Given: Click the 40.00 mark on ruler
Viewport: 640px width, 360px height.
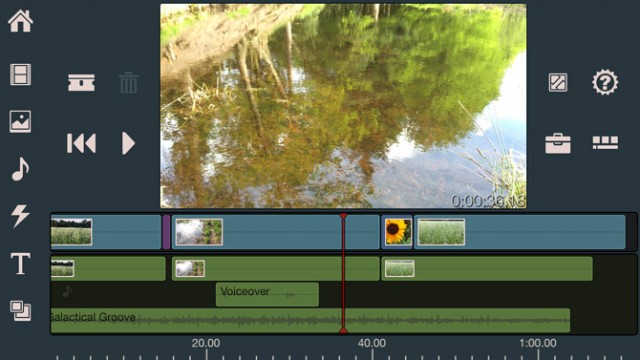Looking at the screenshot, I should (371, 343).
